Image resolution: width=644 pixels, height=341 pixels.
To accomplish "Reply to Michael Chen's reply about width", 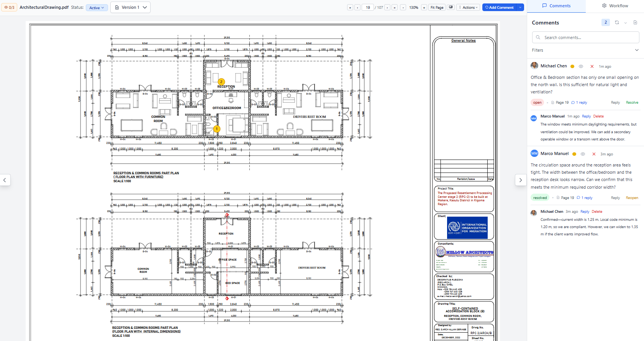I will (585, 212).
